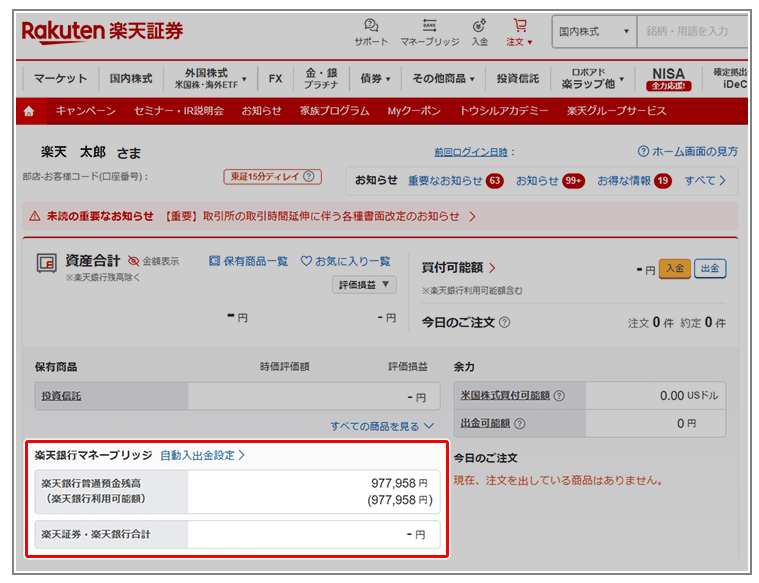
Task: Click the 入金 deposit icon in header
Action: (x=480, y=32)
